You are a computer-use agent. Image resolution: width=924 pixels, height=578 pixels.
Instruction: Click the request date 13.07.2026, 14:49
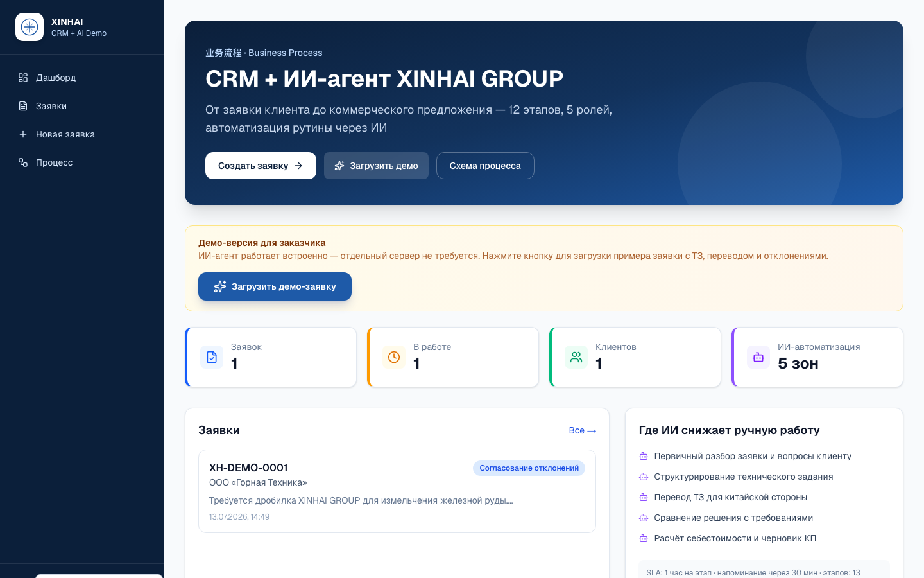click(239, 517)
